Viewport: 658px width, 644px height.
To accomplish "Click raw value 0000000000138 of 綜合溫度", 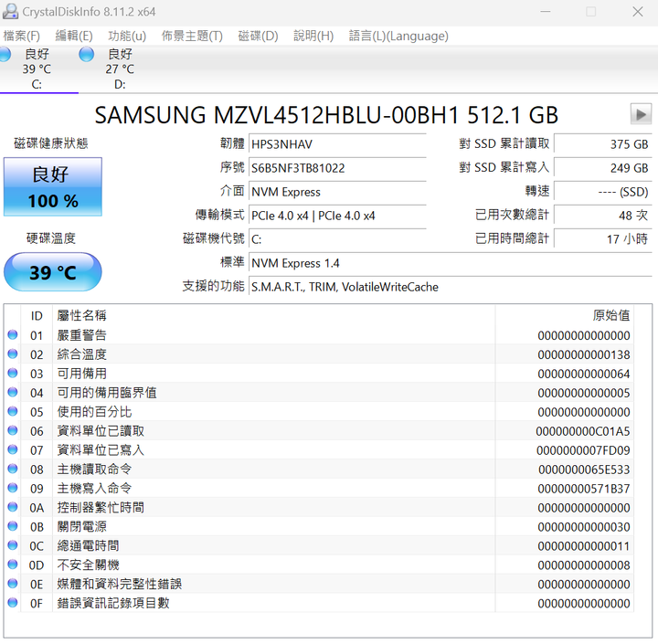I will tap(584, 355).
